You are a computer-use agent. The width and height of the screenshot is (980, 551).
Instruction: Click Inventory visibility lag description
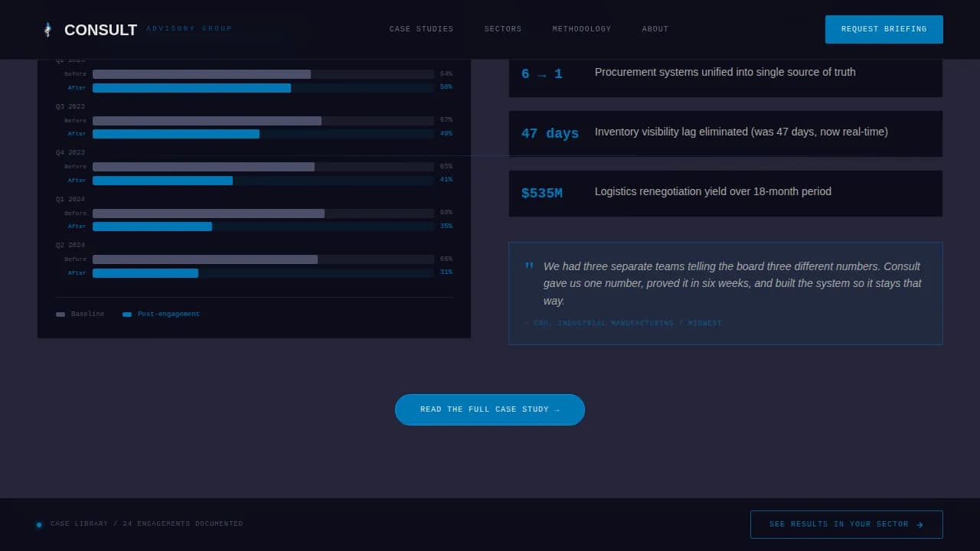click(x=741, y=132)
